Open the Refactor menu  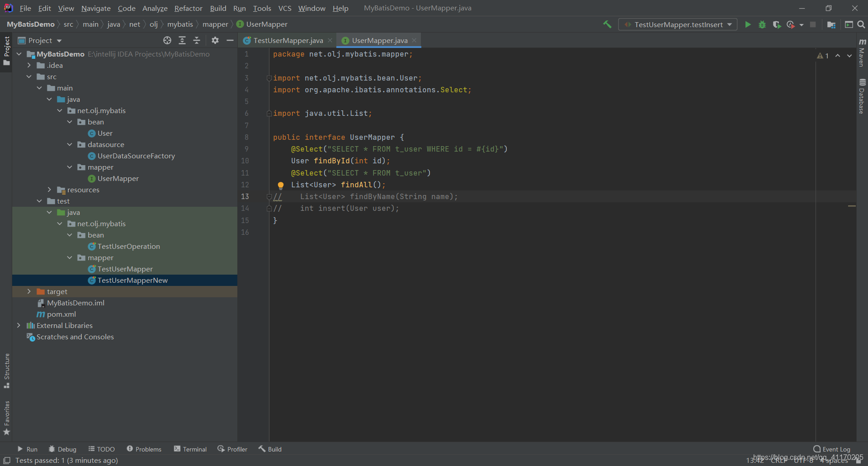click(188, 8)
